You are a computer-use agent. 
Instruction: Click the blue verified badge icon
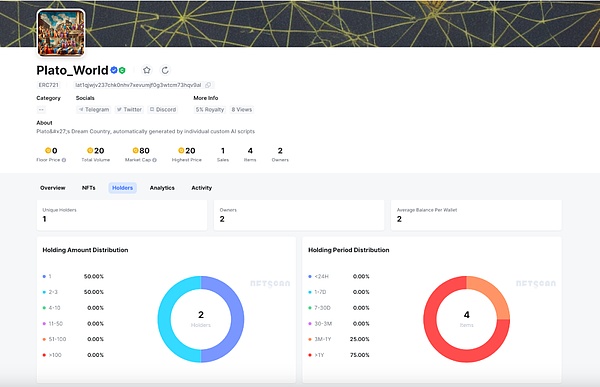(x=114, y=70)
